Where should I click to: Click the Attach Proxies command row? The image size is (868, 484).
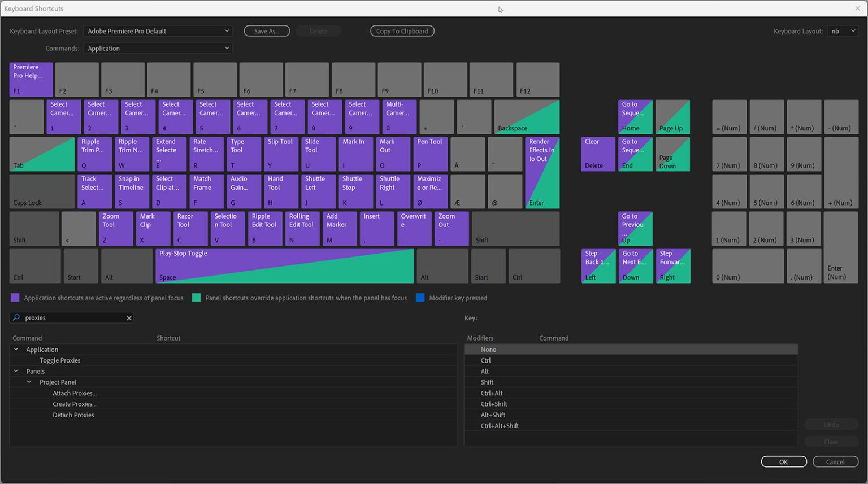(74, 393)
